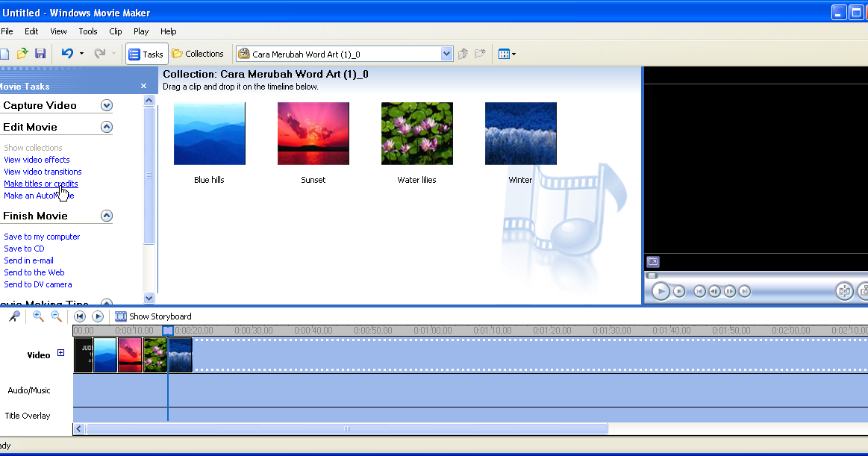The width and height of the screenshot is (868, 456).
Task: Click the Undo arrow icon
Action: click(x=67, y=54)
